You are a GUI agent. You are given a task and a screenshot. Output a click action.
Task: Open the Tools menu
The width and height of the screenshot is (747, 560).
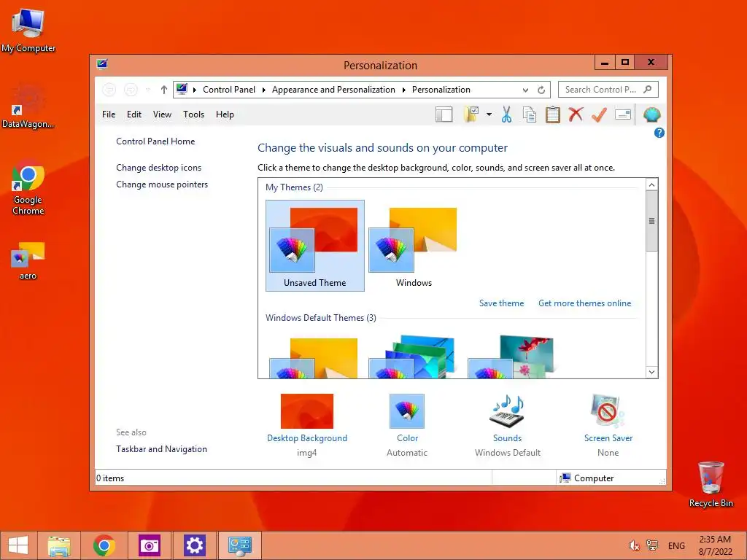[x=193, y=114]
